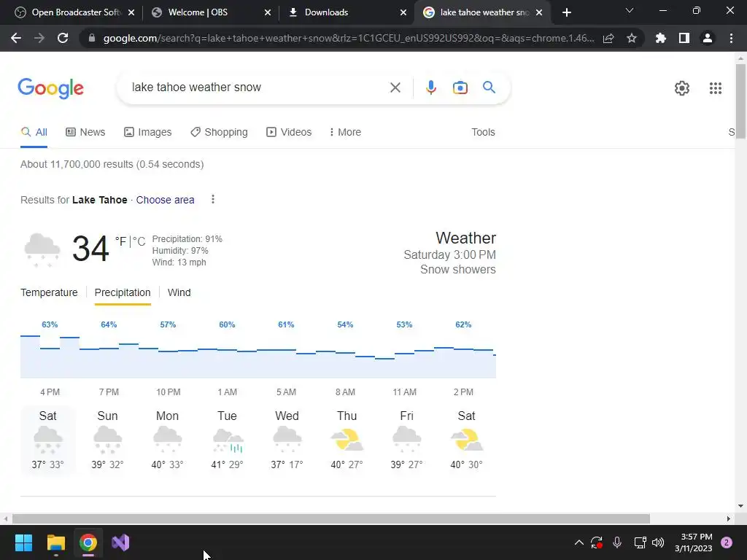The image size is (747, 560).
Task: Click the 4 PM precipitation time label
Action: click(50, 392)
